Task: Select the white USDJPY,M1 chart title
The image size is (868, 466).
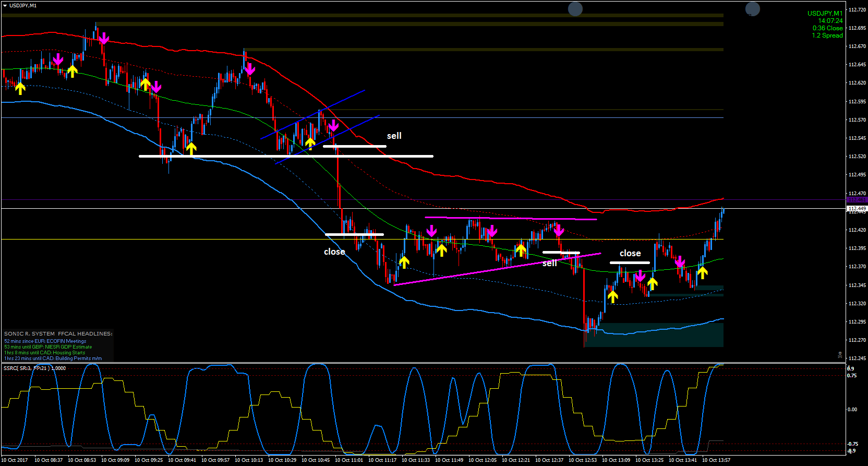Action: click(x=23, y=6)
